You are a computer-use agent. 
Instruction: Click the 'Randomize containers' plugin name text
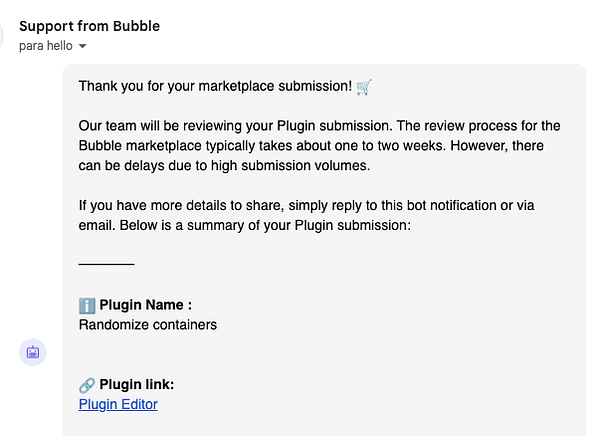[x=147, y=324]
